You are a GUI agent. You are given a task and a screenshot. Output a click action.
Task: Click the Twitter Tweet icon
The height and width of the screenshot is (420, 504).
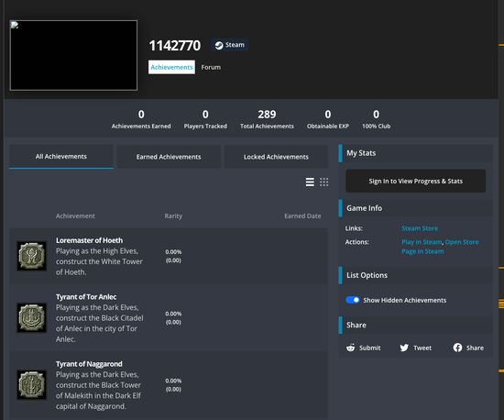(x=404, y=348)
